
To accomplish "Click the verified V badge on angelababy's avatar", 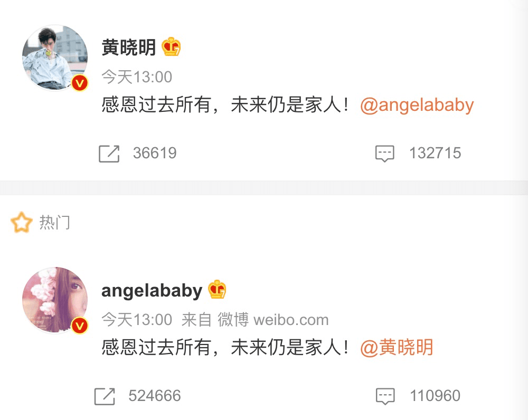I will pyautogui.click(x=80, y=326).
